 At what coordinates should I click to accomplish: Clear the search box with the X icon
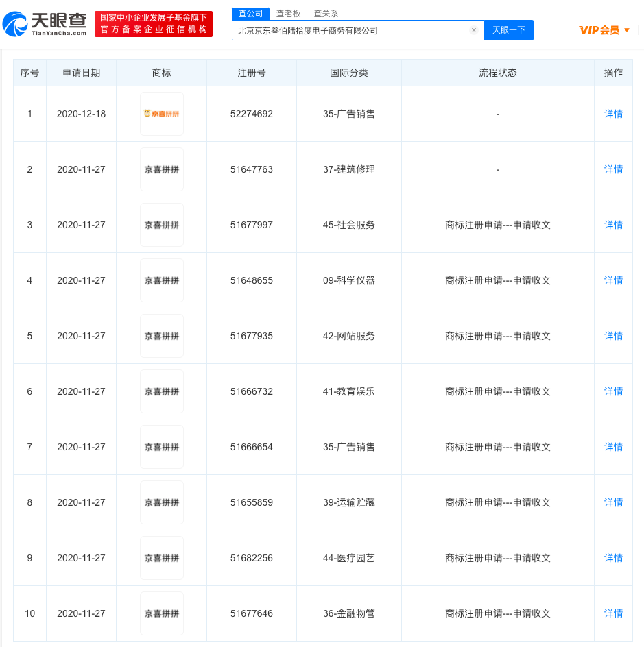pos(473,30)
